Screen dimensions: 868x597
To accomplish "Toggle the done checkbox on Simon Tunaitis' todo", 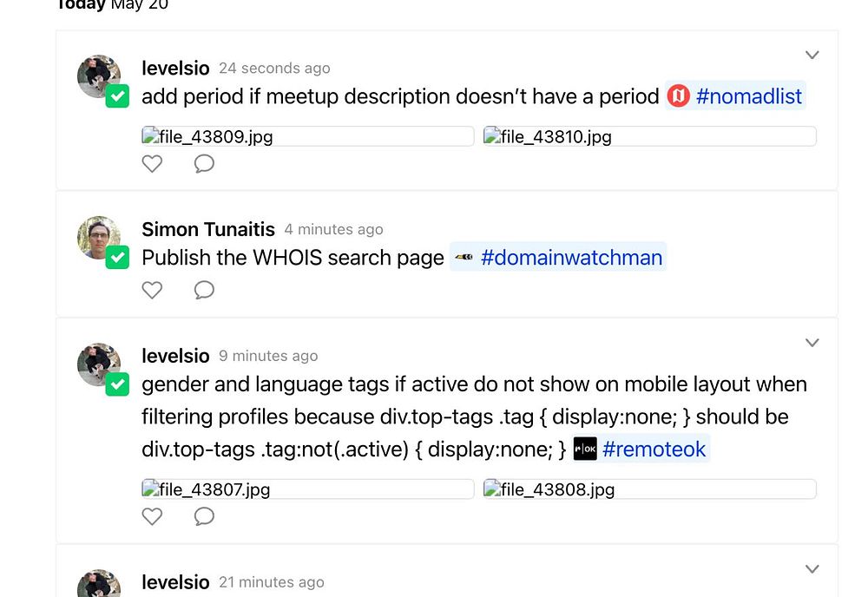I will point(117,257).
